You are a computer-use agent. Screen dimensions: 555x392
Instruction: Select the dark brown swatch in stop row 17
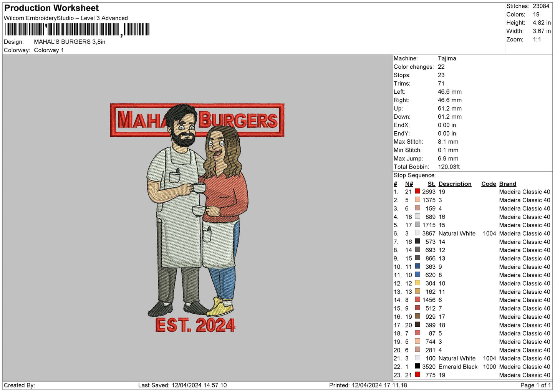pyautogui.click(x=417, y=325)
